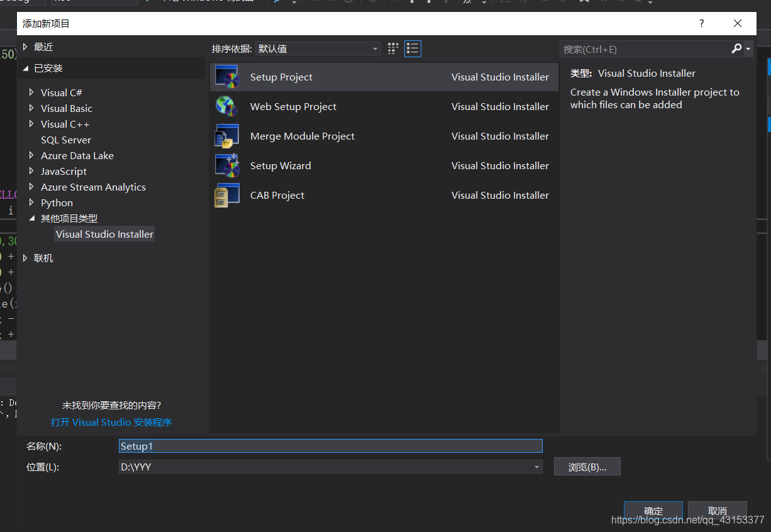Click the 确定 confirm button

[x=653, y=511]
